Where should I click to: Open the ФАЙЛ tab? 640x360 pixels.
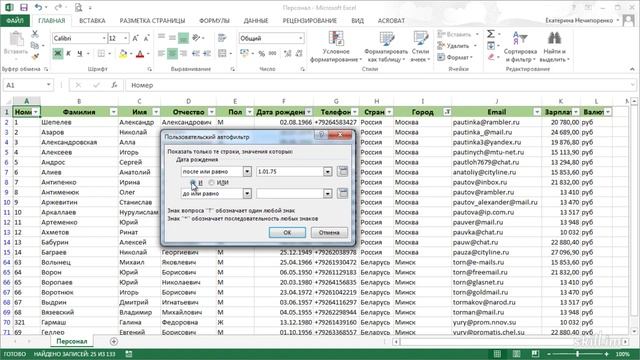(x=15, y=20)
